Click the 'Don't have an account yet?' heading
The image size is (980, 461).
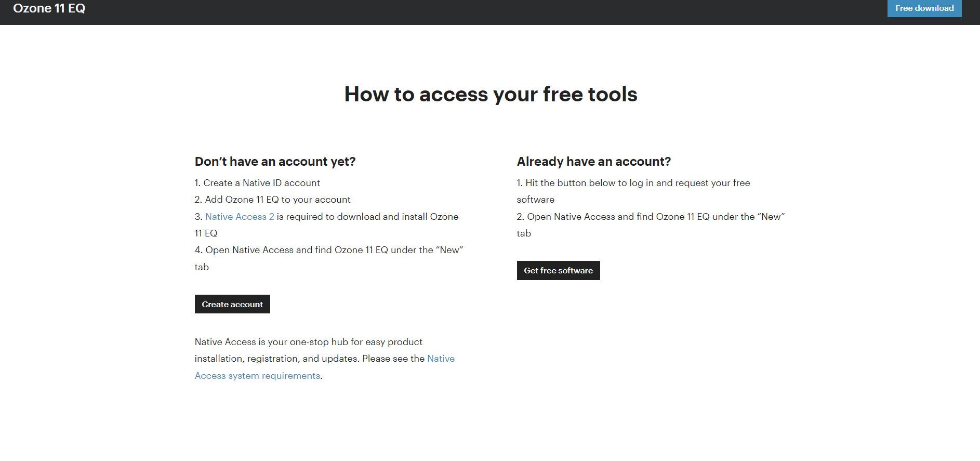(x=275, y=162)
